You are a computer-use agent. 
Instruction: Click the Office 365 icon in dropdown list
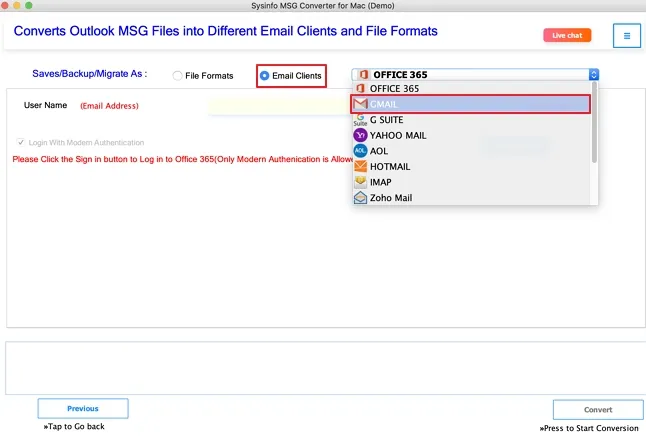pyautogui.click(x=360, y=89)
